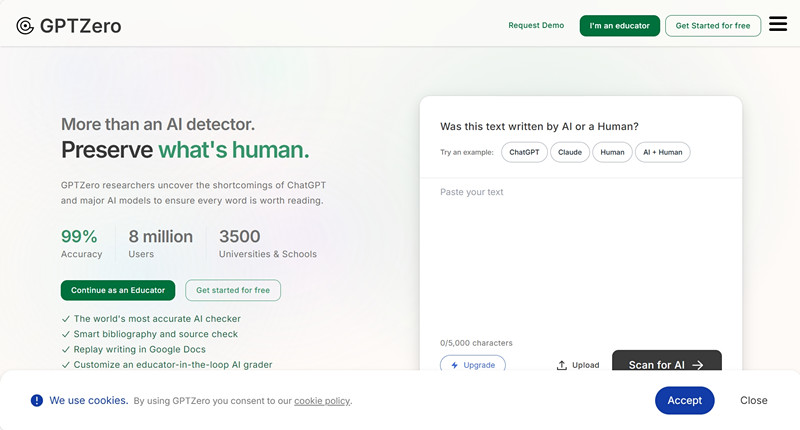This screenshot has width=800, height=430.
Task: Accept cookies
Action: tap(684, 400)
